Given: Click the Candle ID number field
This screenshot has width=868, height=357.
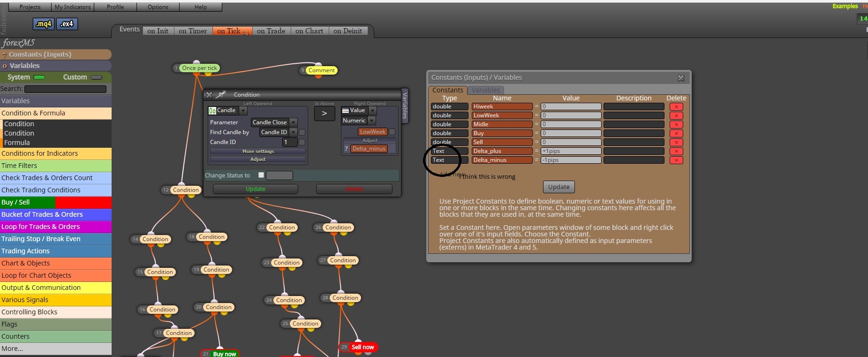Looking at the screenshot, I should click(290, 142).
